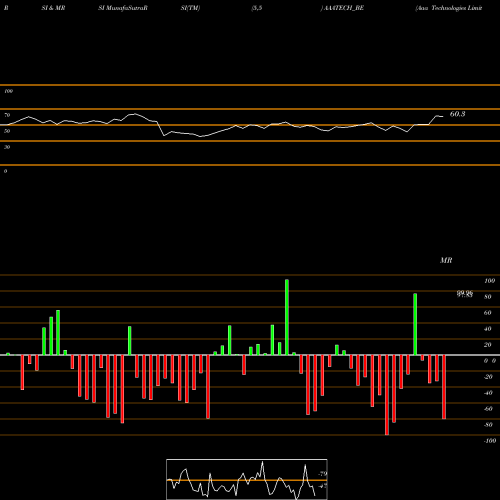This screenshot has height=500, width=500.
Task: Click the '-80' label on MR axis
Action: (488, 425)
